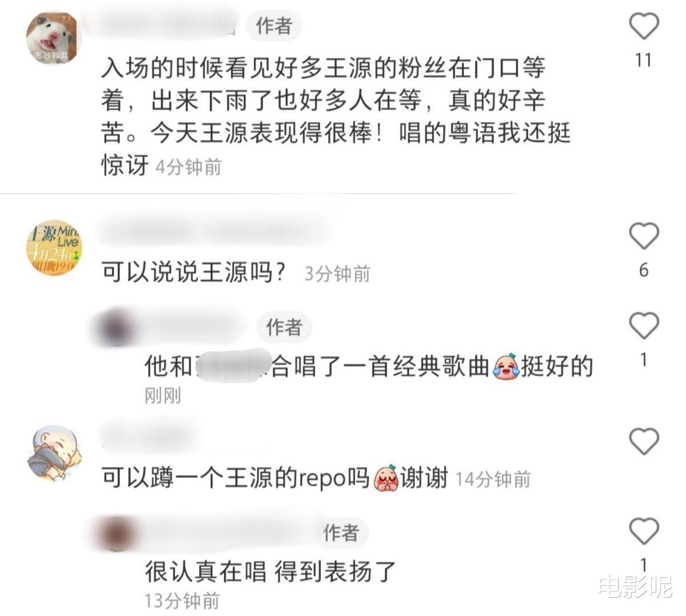This screenshot has height=616, width=686.
Task: Open the hamster avatar profile
Action: coord(54,38)
